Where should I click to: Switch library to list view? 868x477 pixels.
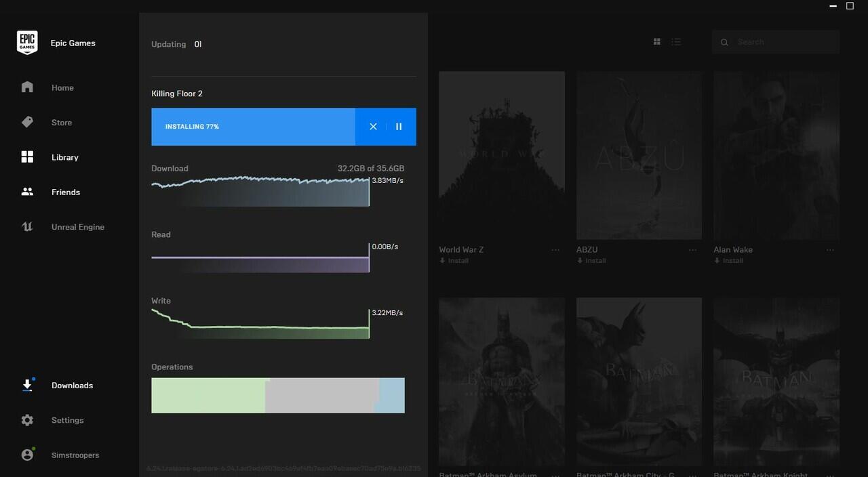[676, 42]
